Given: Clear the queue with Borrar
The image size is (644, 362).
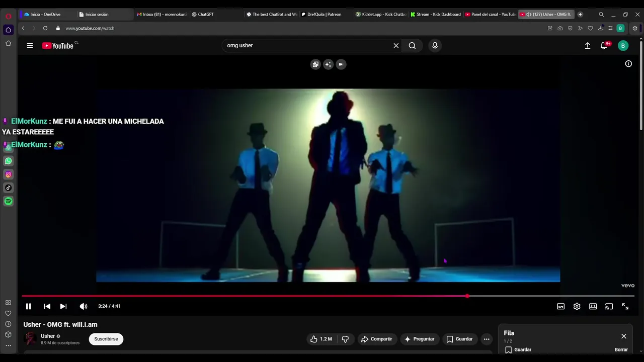Looking at the screenshot, I should (x=621, y=350).
